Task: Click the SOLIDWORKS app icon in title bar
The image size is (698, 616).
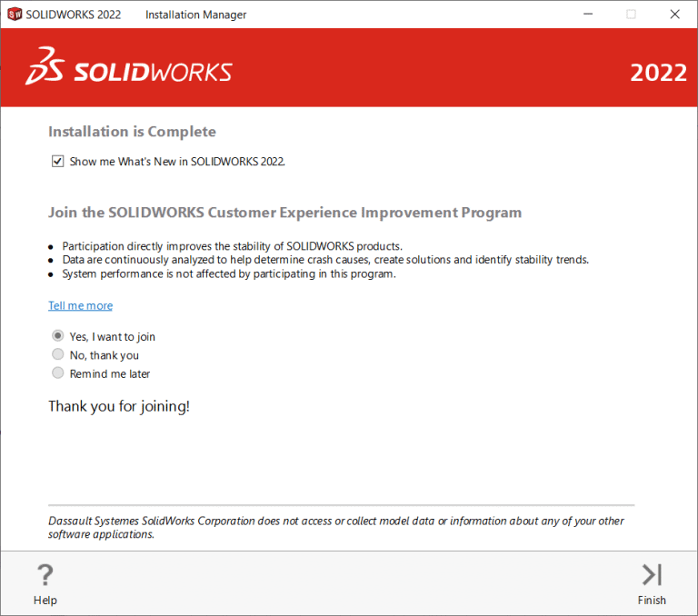Action: tap(14, 15)
